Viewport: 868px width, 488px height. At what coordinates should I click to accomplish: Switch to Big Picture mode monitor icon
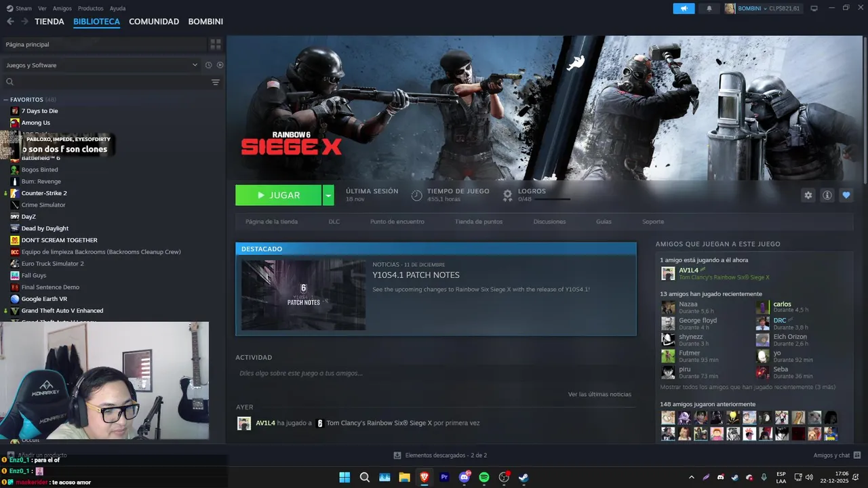pyautogui.click(x=814, y=8)
